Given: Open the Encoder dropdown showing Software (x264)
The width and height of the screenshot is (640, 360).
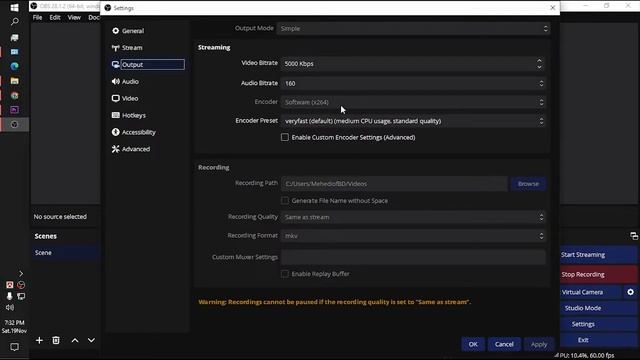Looking at the screenshot, I should point(413,102).
